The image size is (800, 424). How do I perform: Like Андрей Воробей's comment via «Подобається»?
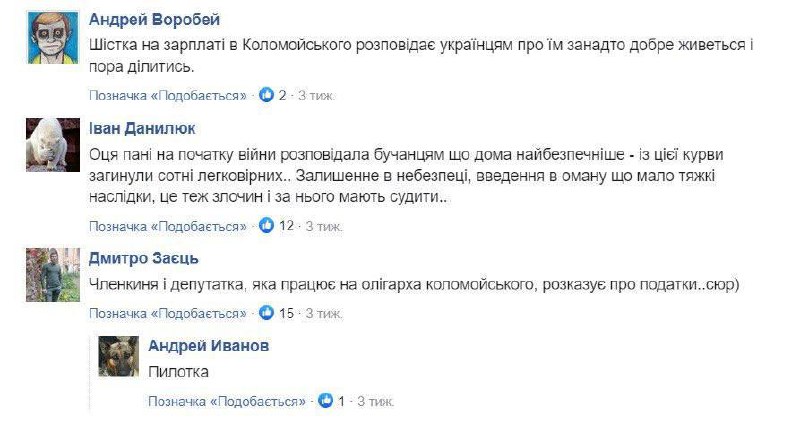click(x=169, y=96)
